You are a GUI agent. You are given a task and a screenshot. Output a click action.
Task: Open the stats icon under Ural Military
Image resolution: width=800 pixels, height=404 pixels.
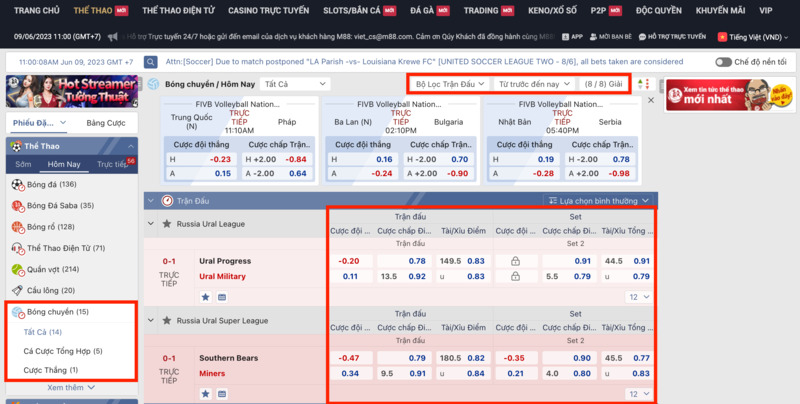click(x=222, y=297)
